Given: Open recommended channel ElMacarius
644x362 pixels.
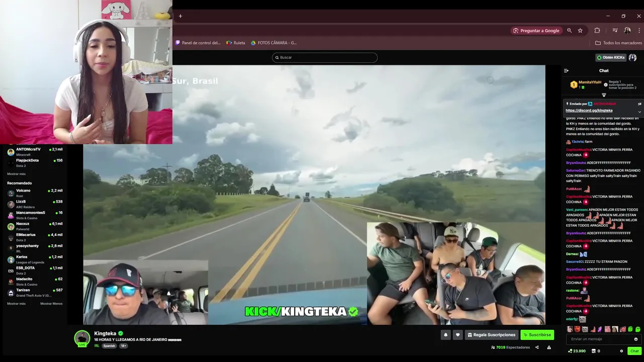Looking at the screenshot, I should [x=35, y=237].
